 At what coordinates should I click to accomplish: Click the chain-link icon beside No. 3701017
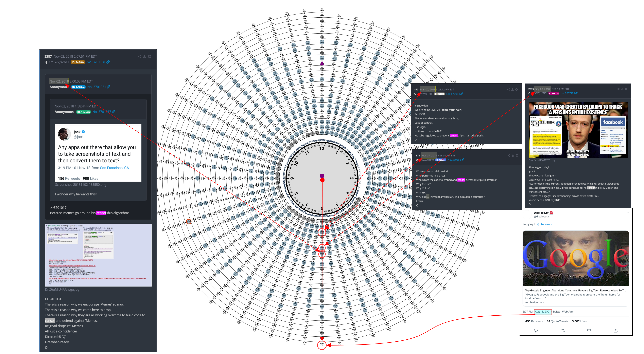point(114,112)
